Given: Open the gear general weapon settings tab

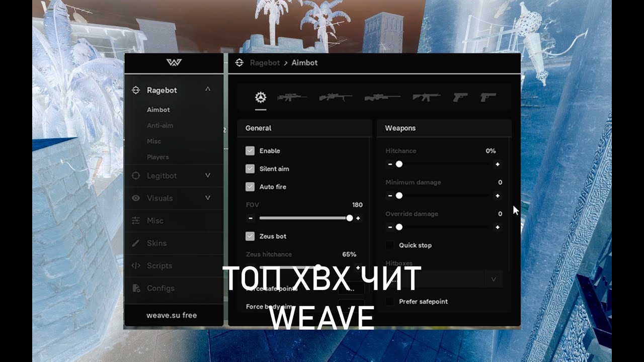Looking at the screenshot, I should 260,97.
